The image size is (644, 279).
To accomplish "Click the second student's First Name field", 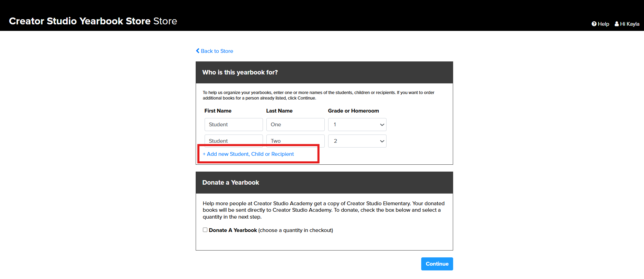I will (233, 140).
